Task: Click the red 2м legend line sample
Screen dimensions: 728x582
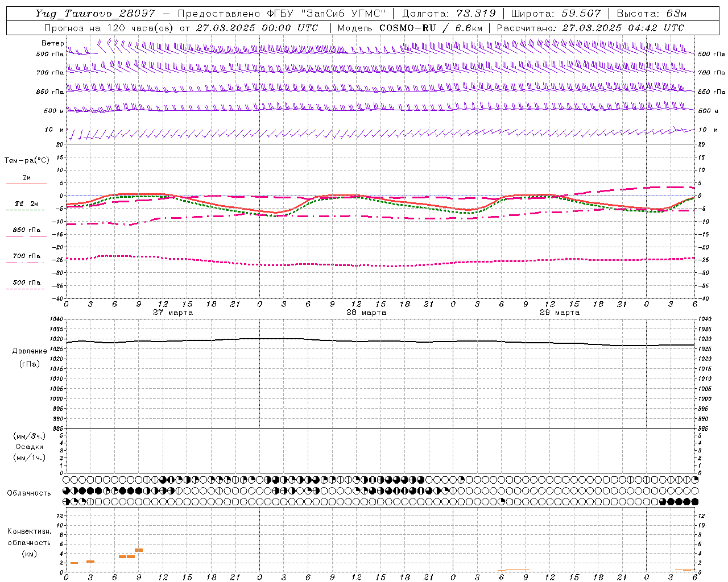Action: pyautogui.click(x=26, y=184)
